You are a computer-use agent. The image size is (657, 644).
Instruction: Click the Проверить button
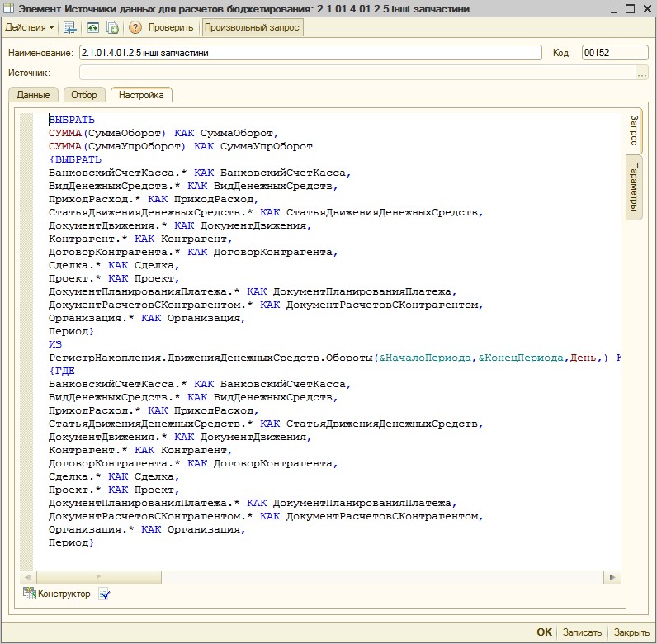coord(171,27)
